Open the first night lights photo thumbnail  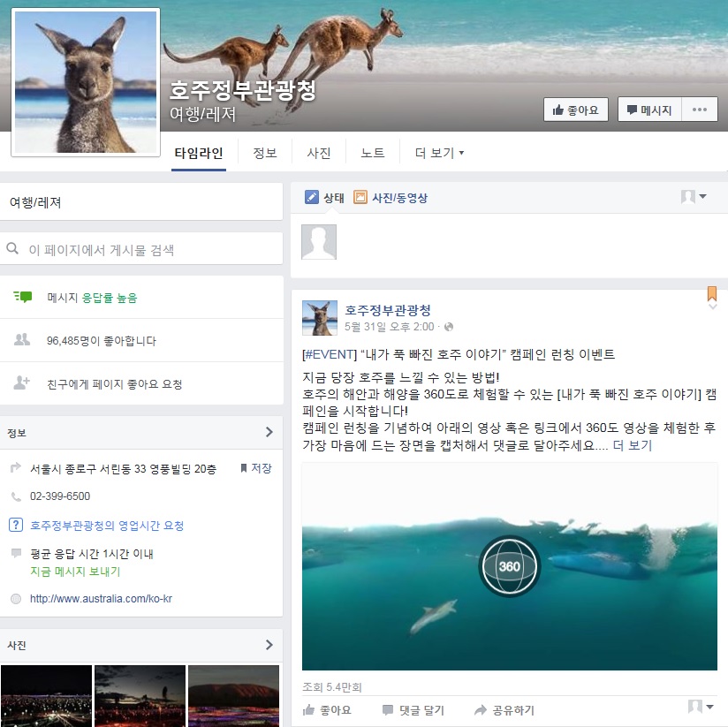(47, 695)
